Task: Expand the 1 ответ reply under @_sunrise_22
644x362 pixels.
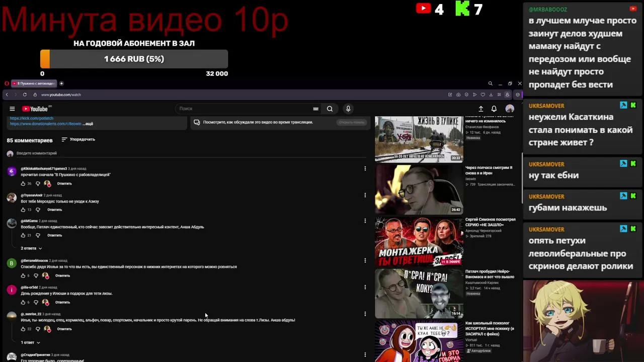Action: pyautogui.click(x=30, y=342)
